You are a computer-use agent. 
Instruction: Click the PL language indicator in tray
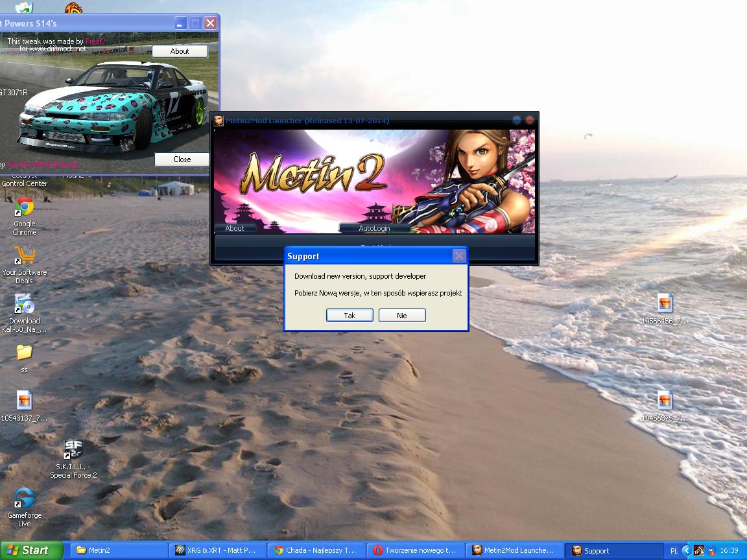pyautogui.click(x=674, y=550)
